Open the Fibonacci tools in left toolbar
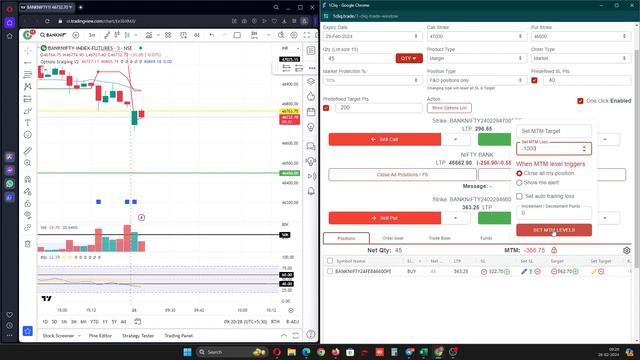 click(x=28, y=74)
